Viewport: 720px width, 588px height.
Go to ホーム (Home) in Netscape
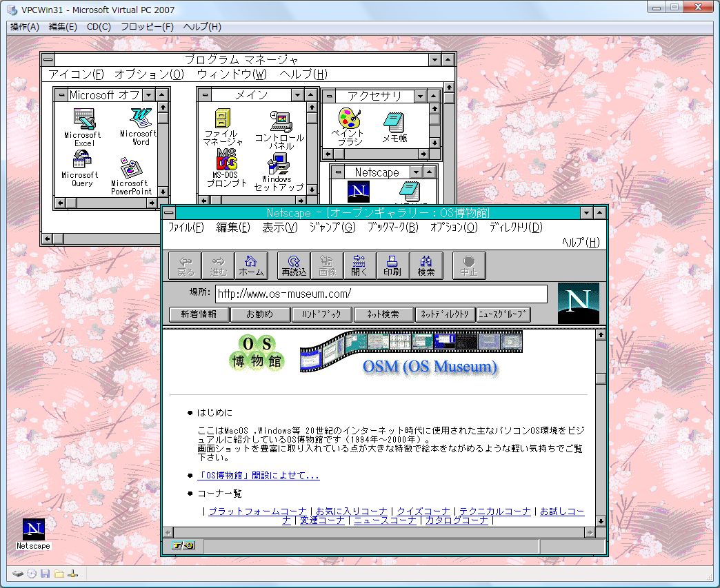tap(251, 266)
